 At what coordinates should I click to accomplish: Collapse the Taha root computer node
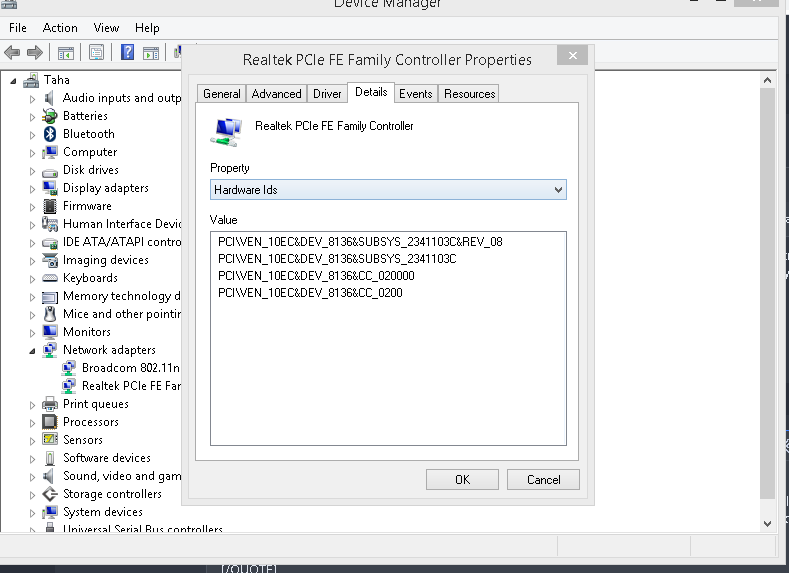click(14, 80)
